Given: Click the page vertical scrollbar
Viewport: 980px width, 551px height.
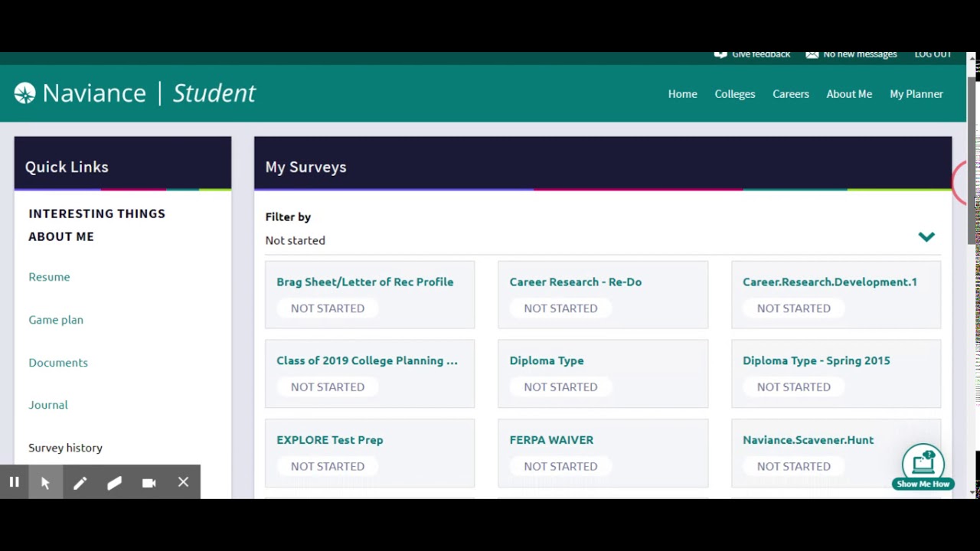Looking at the screenshot, I should 972,161.
